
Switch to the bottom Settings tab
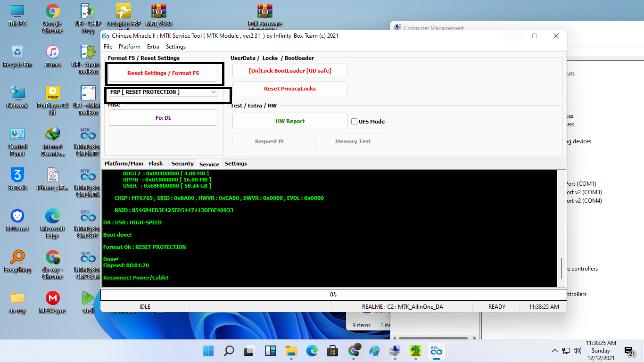tap(236, 164)
